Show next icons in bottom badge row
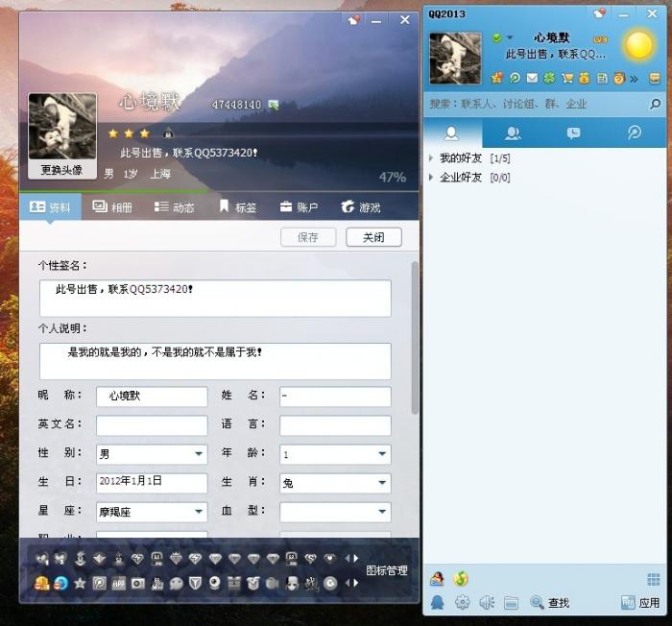This screenshot has width=672, height=626. 356,583
